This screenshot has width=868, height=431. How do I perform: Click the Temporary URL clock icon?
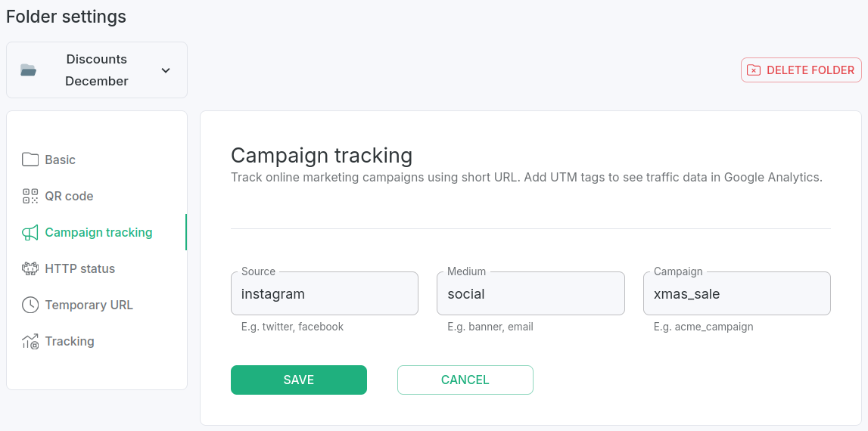coord(30,305)
